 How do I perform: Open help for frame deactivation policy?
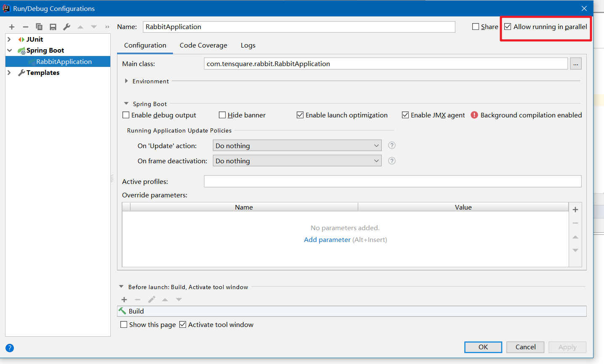[392, 161]
